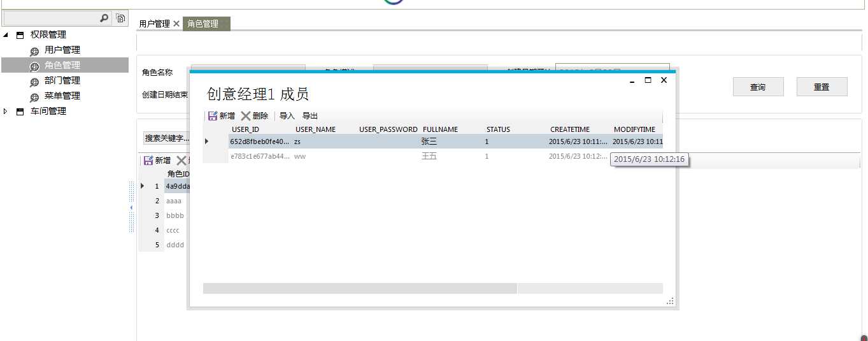This screenshot has width=868, height=341.
Task: Click the 新增 icon in role grid toolbar
Action: coord(148,161)
